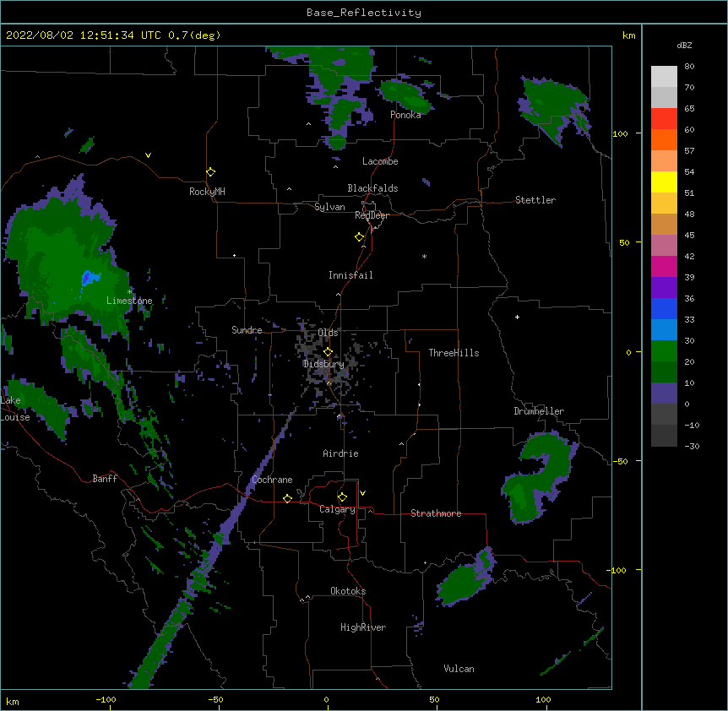The image size is (728, 711).
Task: Click the blue high-reflectivity core near Limestone
Action: pos(90,278)
